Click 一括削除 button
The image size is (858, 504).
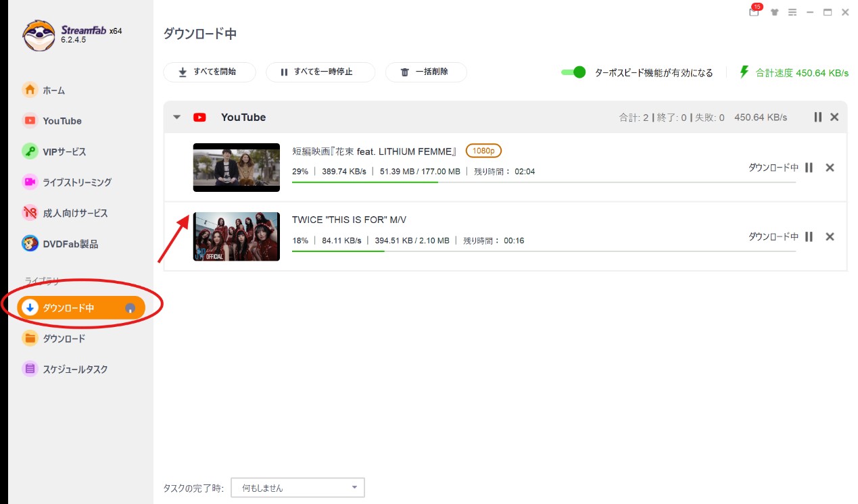(x=426, y=72)
